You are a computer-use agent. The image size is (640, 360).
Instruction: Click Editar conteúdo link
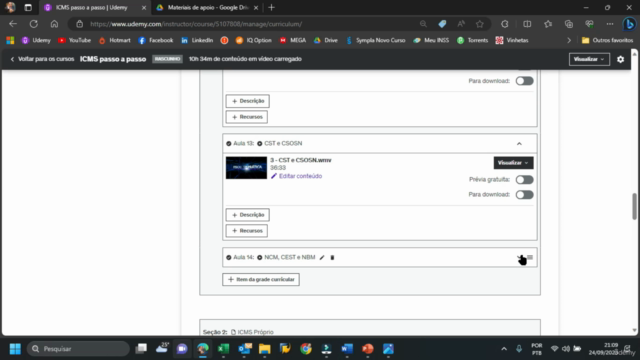[296, 176]
